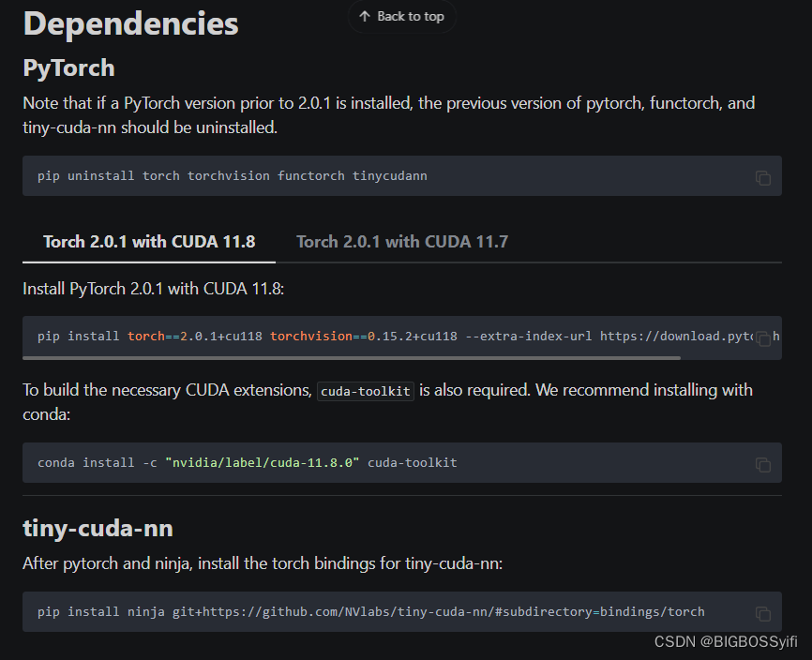Click the torch==2.0.1+cu118 code text

[195, 337]
